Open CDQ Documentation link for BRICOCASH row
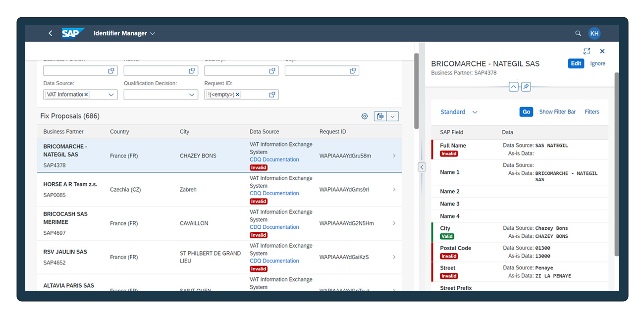This screenshot has height=316, width=644. pyautogui.click(x=274, y=227)
